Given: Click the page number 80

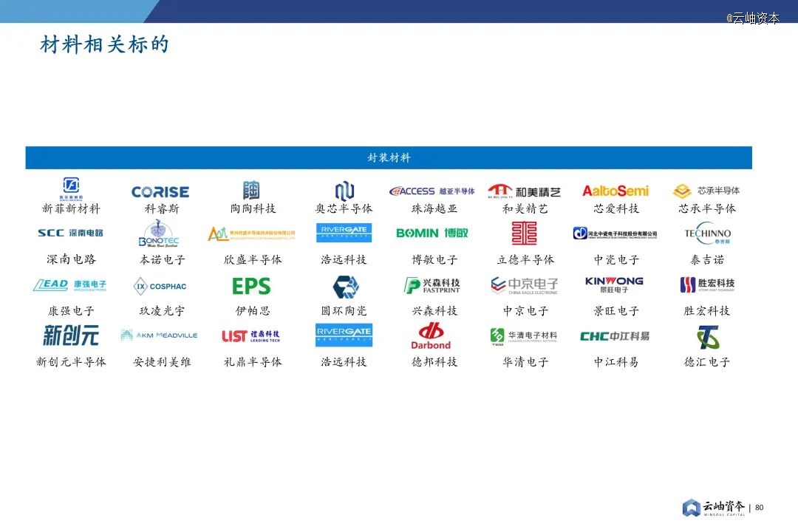Looking at the screenshot, I should point(760,508).
